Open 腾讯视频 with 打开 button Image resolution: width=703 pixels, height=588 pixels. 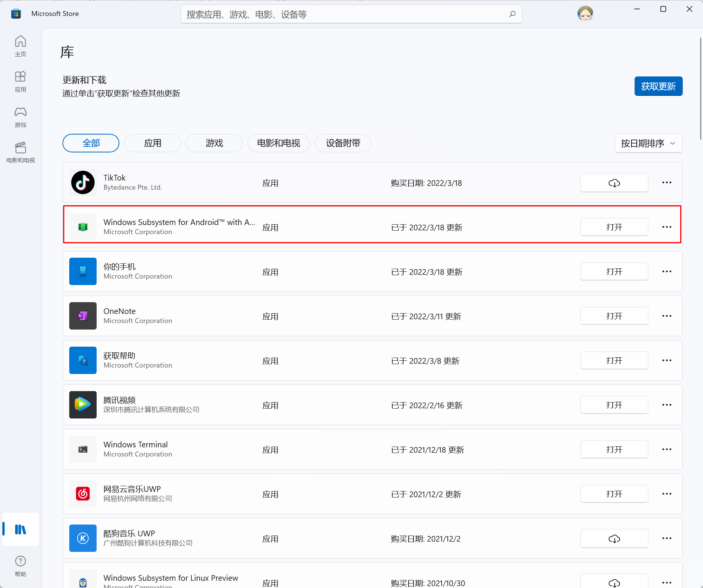614,405
